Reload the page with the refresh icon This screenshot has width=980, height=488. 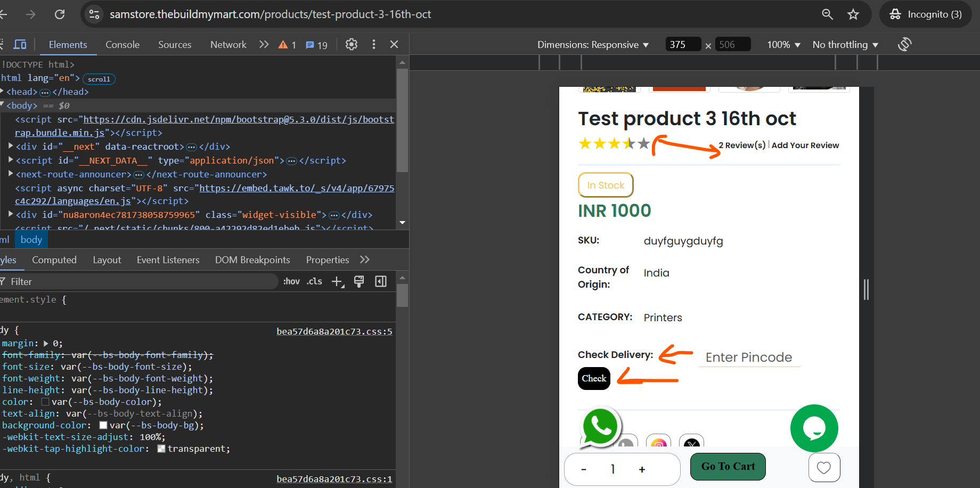point(60,14)
